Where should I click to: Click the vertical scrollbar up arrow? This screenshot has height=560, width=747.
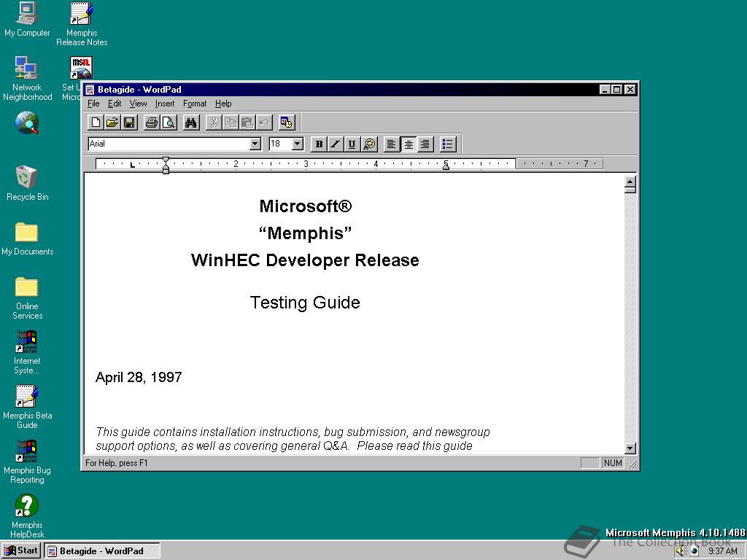[630, 182]
